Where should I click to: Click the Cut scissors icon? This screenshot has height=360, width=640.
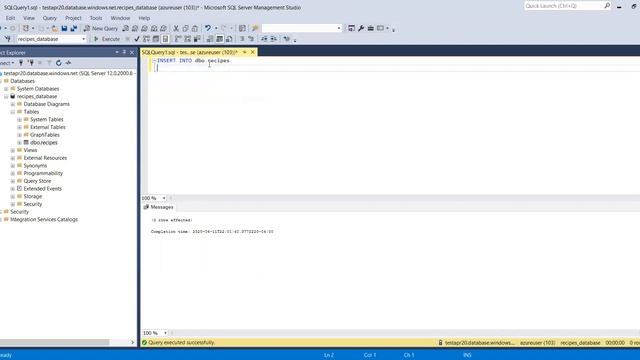click(176, 28)
